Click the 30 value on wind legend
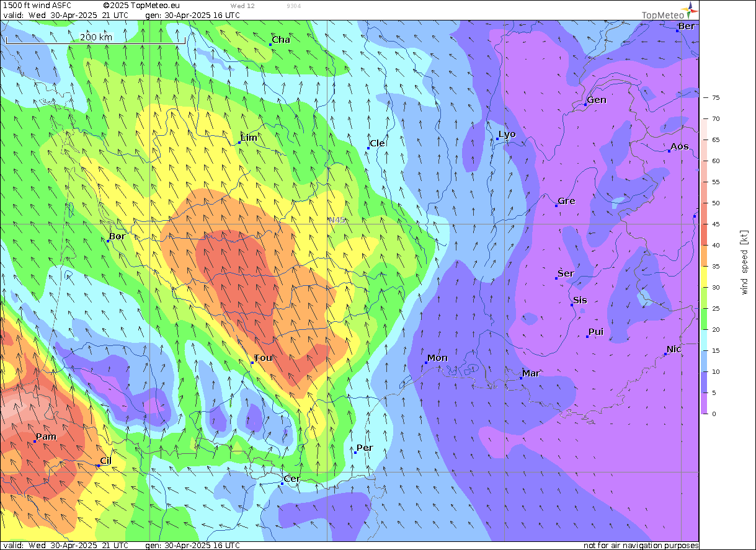Image resolution: width=756 pixels, height=550 pixels. pos(716,288)
